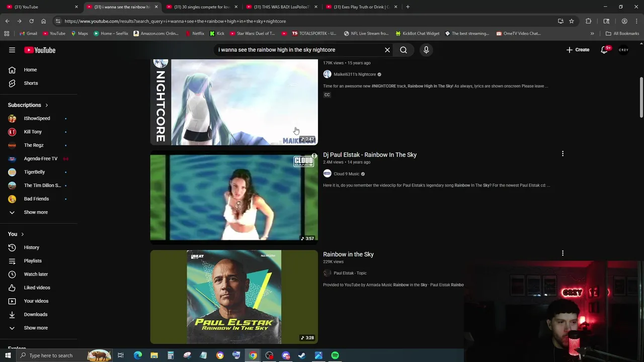Open The Tim Dillon Show subscription

tap(42, 186)
